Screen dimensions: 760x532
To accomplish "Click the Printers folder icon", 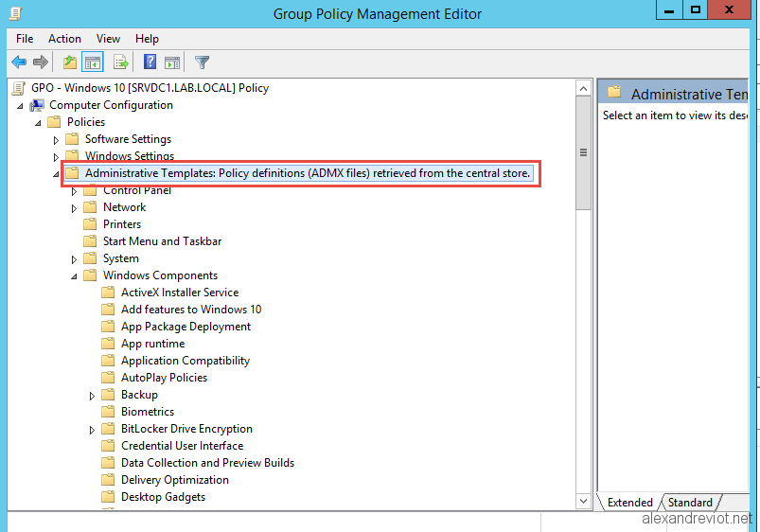I will [x=90, y=224].
